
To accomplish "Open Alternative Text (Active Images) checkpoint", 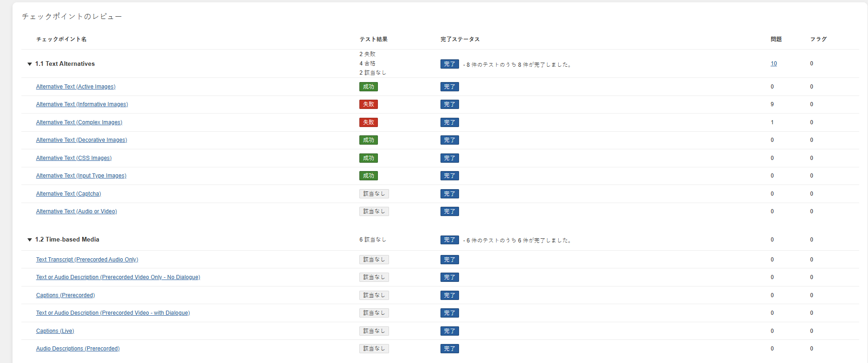I will coord(76,87).
